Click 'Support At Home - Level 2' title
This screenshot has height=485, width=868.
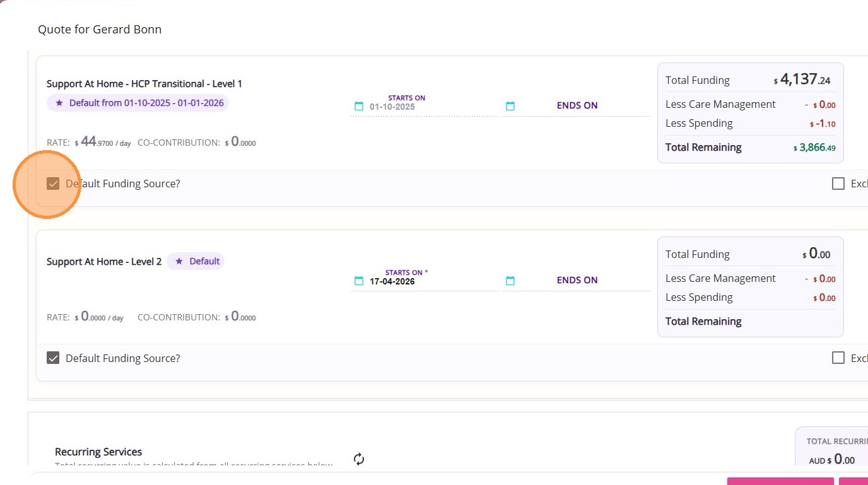tap(104, 262)
